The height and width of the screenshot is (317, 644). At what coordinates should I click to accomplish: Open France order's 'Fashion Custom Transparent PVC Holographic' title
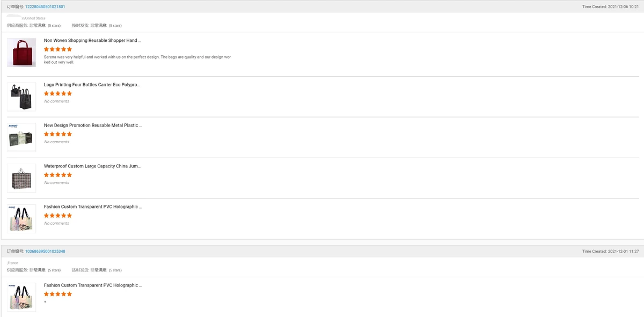coord(93,285)
